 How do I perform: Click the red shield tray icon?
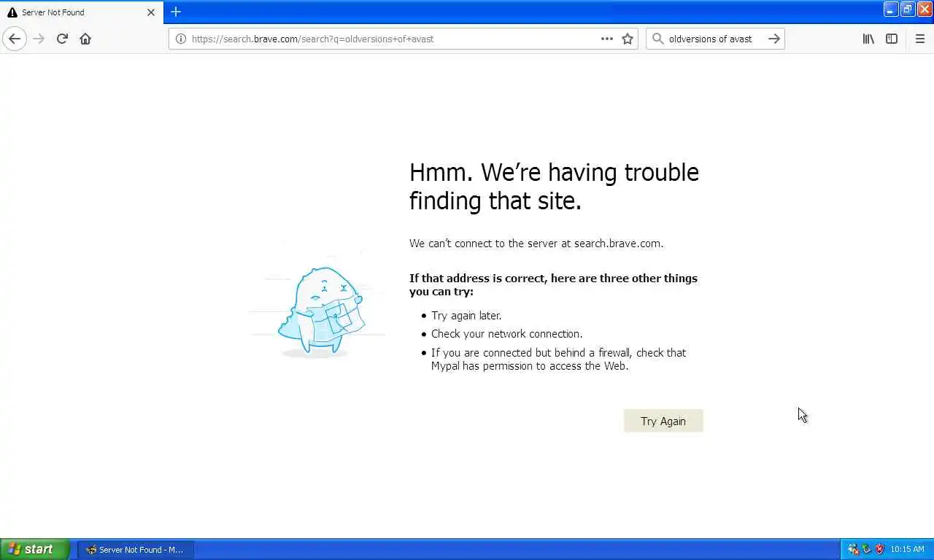pyautogui.click(x=880, y=549)
